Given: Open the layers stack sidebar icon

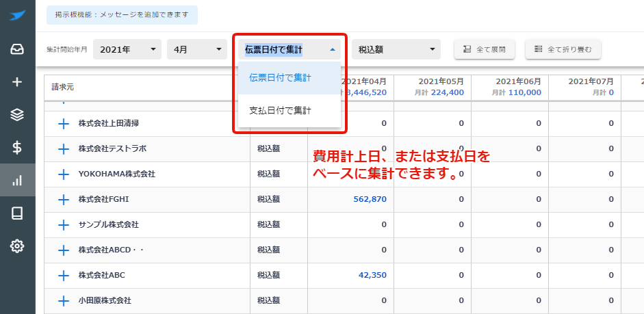Looking at the screenshot, I should [17, 115].
